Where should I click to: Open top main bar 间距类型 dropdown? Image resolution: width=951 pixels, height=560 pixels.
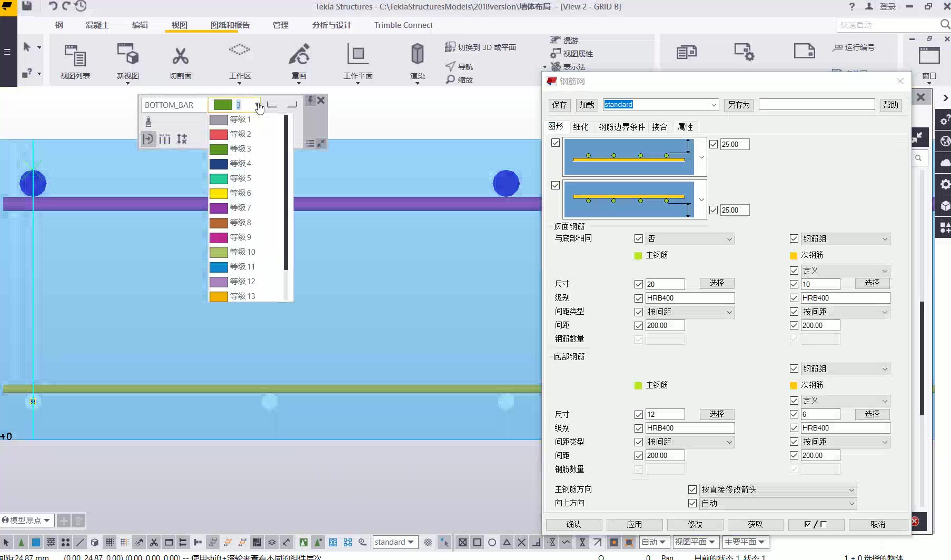point(690,312)
